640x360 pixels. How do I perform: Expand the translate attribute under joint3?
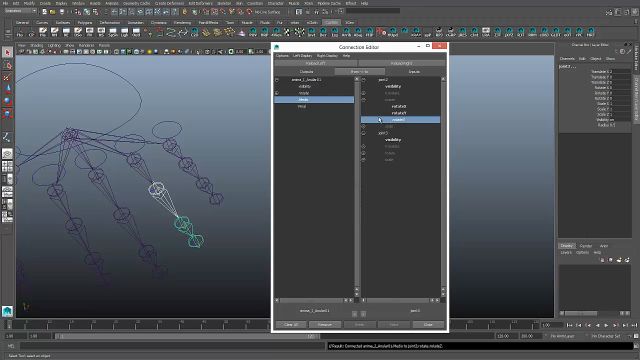[364, 147]
